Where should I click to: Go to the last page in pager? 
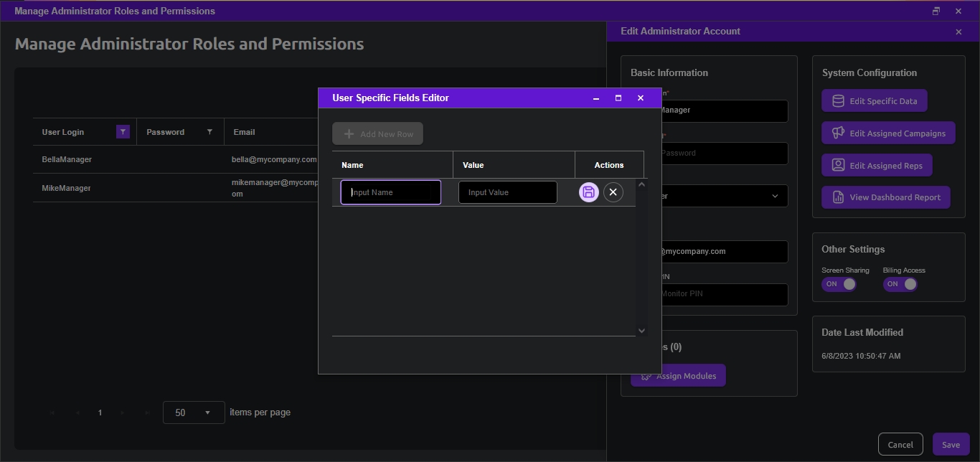[147, 412]
